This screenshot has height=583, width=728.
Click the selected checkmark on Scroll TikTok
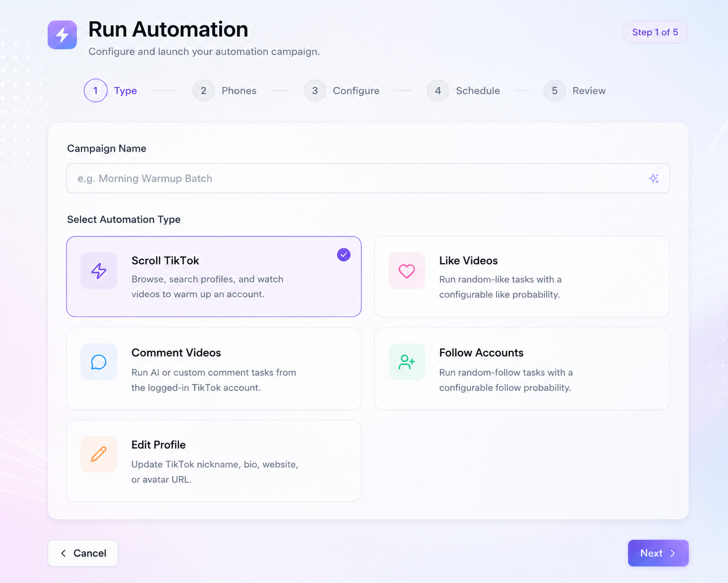[344, 255]
